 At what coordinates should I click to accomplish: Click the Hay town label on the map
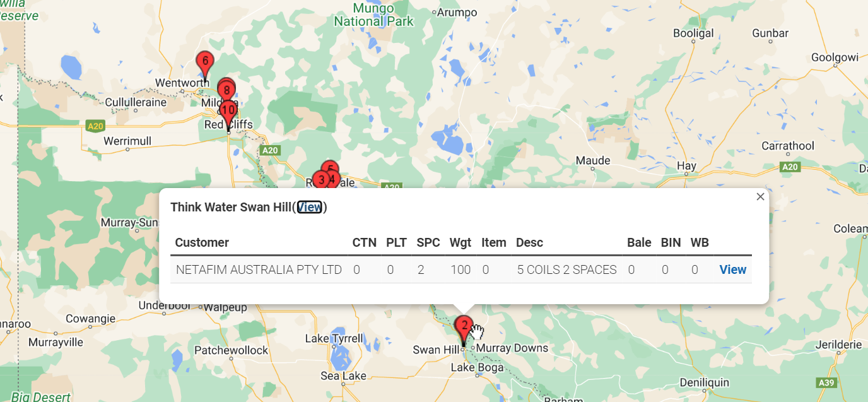686,166
